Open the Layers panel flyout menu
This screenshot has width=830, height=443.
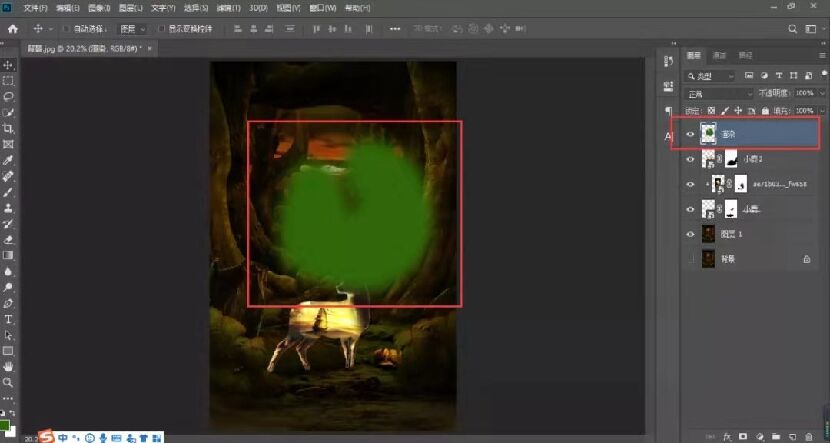click(822, 55)
